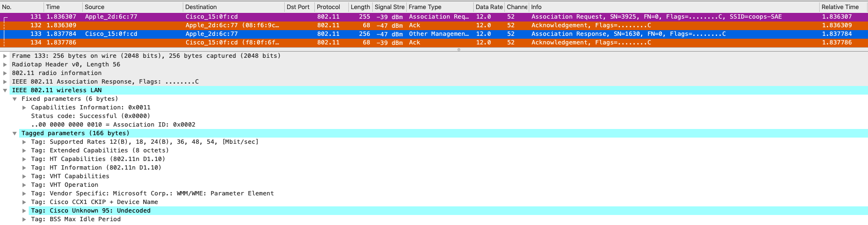Expand the Radiotap Header section
The image size is (868, 225).
[5, 64]
